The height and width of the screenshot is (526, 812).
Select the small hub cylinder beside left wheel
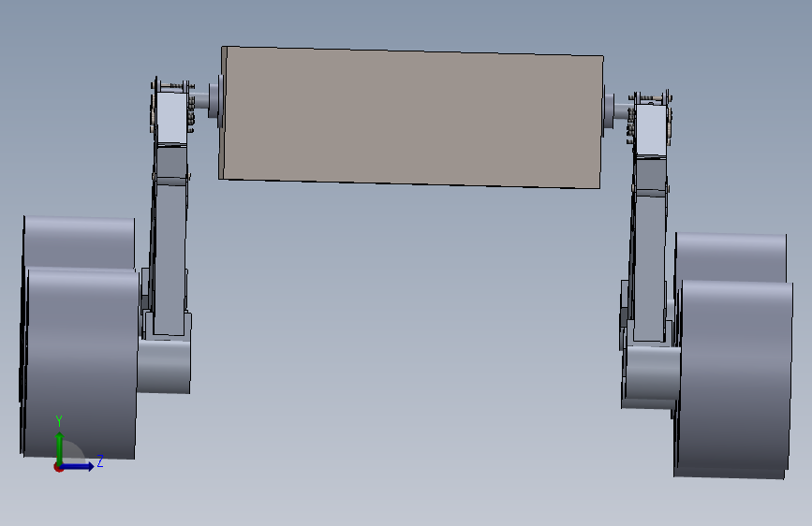point(164,366)
